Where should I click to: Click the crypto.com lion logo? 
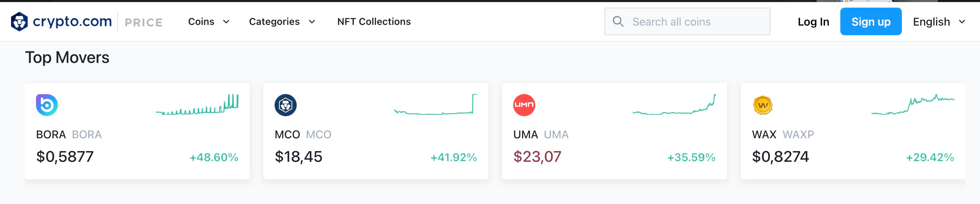pyautogui.click(x=19, y=22)
